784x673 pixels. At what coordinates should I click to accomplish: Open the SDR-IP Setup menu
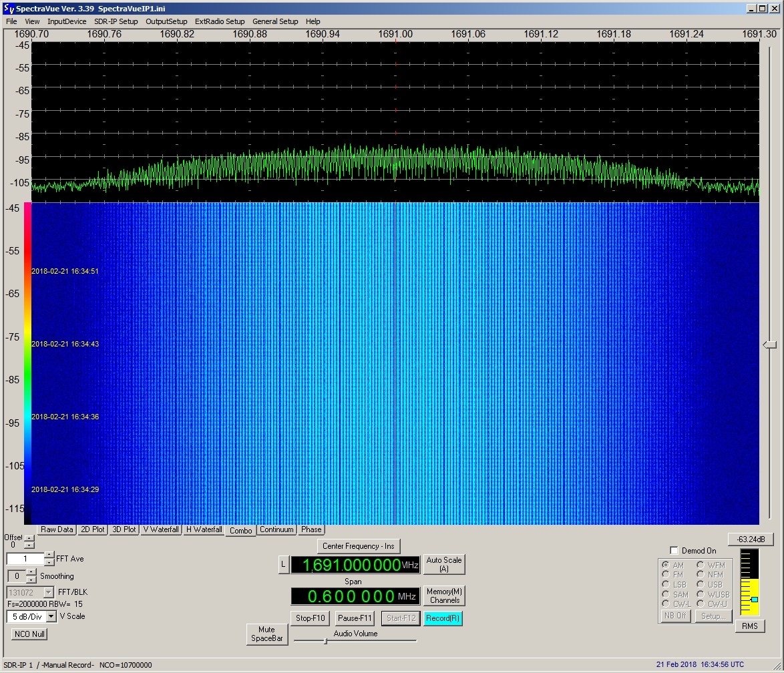click(x=116, y=21)
